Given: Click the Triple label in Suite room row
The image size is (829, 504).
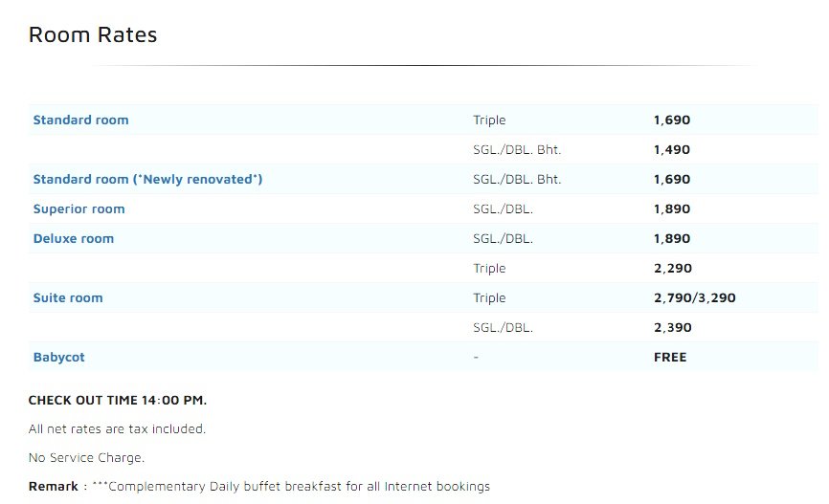Looking at the screenshot, I should click(489, 298).
